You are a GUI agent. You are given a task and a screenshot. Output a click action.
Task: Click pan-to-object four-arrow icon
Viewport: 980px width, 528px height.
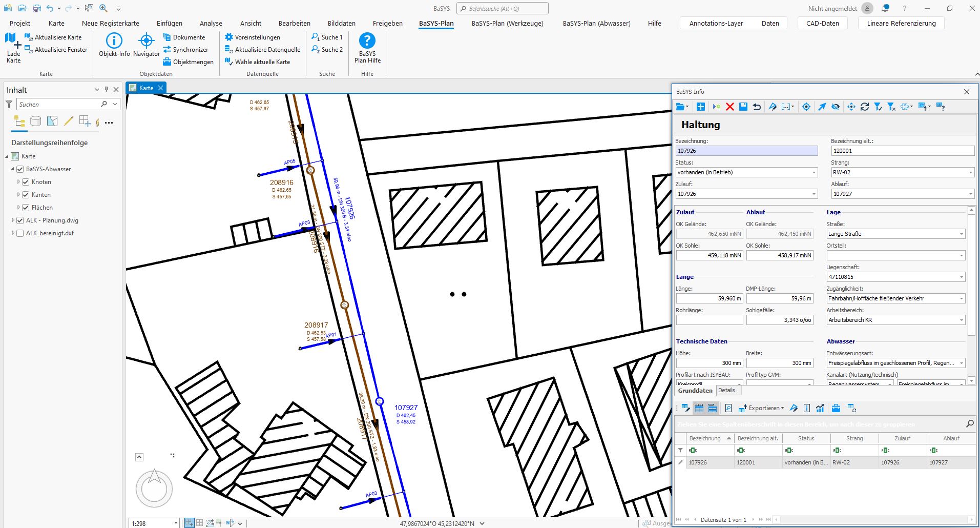pyautogui.click(x=851, y=107)
